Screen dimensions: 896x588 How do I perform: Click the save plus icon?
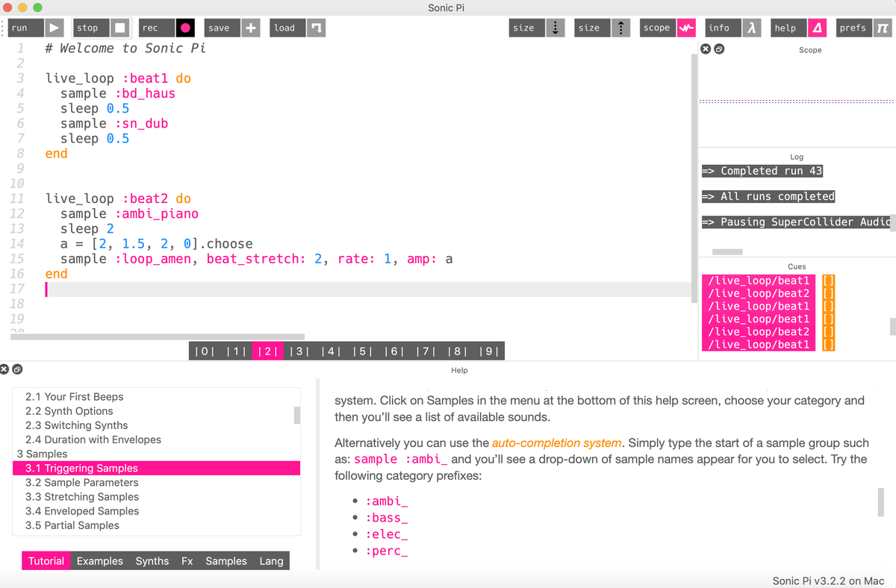[x=251, y=28]
